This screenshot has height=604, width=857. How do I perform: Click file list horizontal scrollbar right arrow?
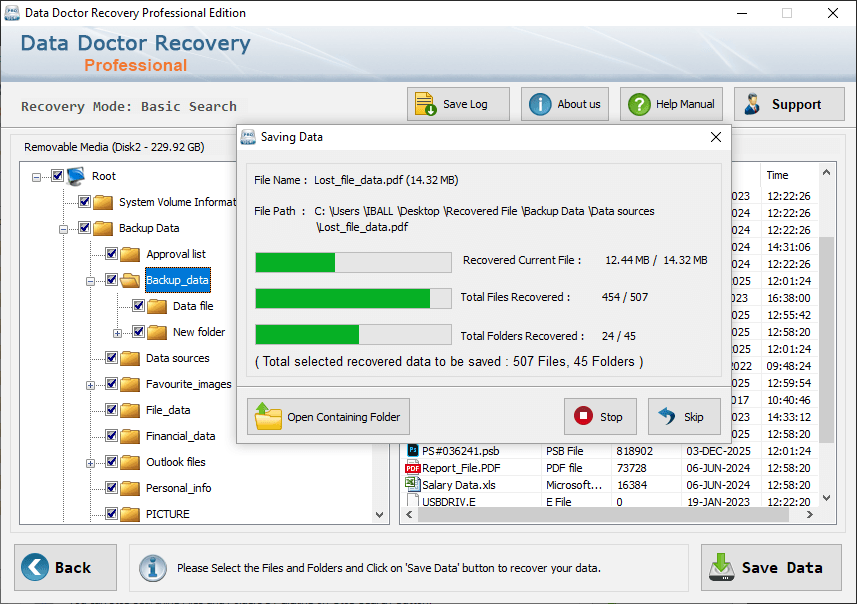[x=809, y=514]
